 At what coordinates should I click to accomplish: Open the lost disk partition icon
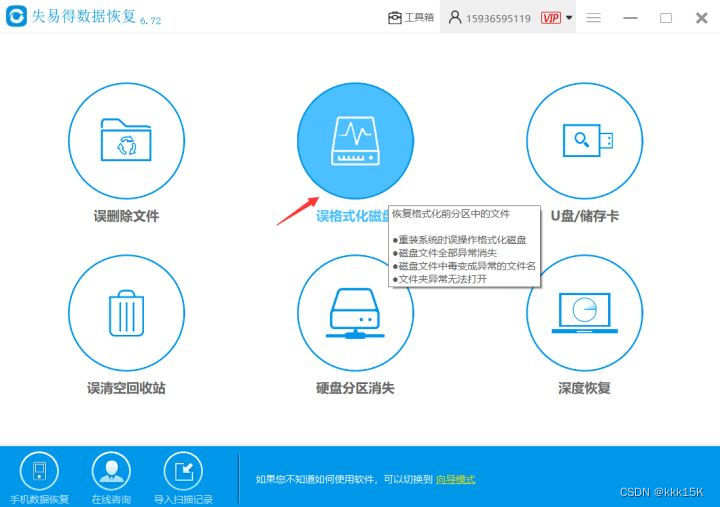(x=355, y=313)
